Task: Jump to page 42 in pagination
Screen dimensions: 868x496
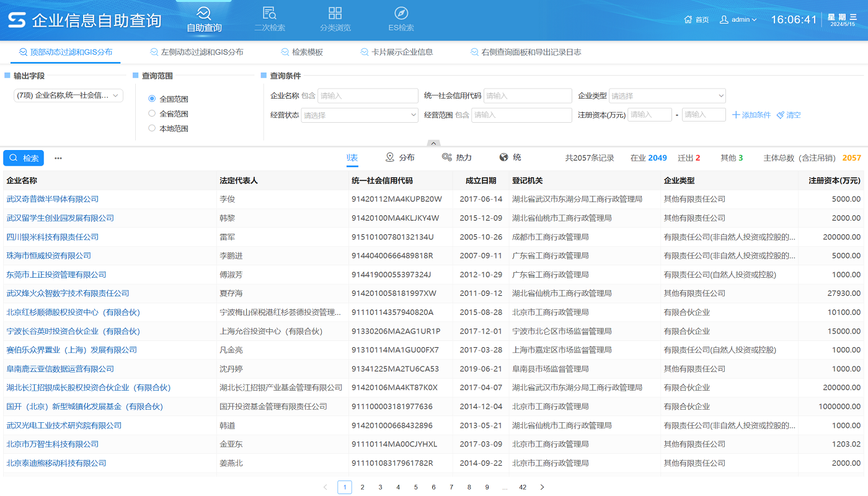Action: (523, 487)
